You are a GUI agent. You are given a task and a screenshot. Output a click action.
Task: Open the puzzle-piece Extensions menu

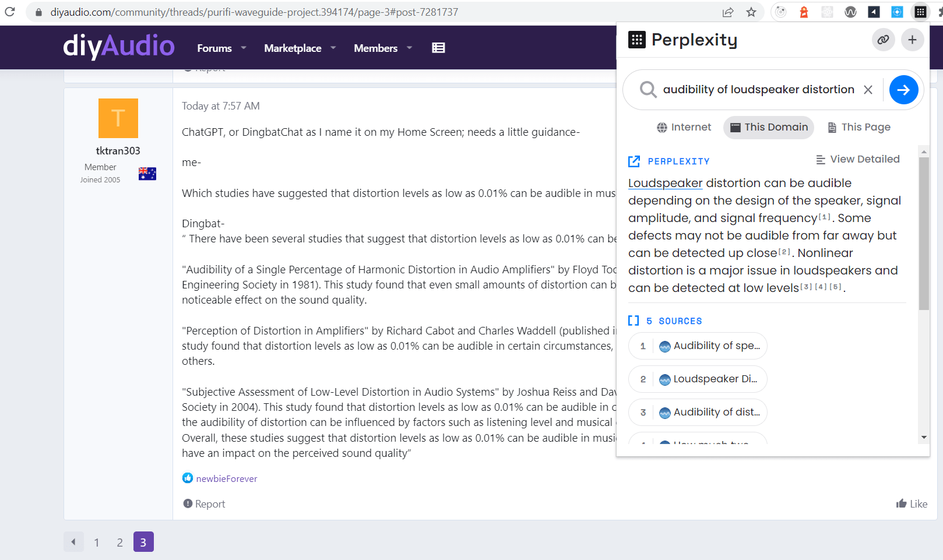coord(940,12)
